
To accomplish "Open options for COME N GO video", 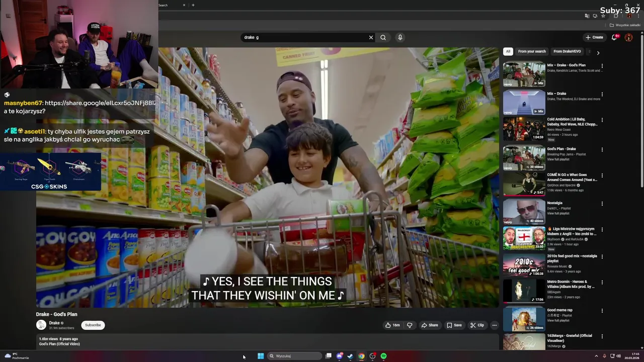I will pyautogui.click(x=602, y=176).
